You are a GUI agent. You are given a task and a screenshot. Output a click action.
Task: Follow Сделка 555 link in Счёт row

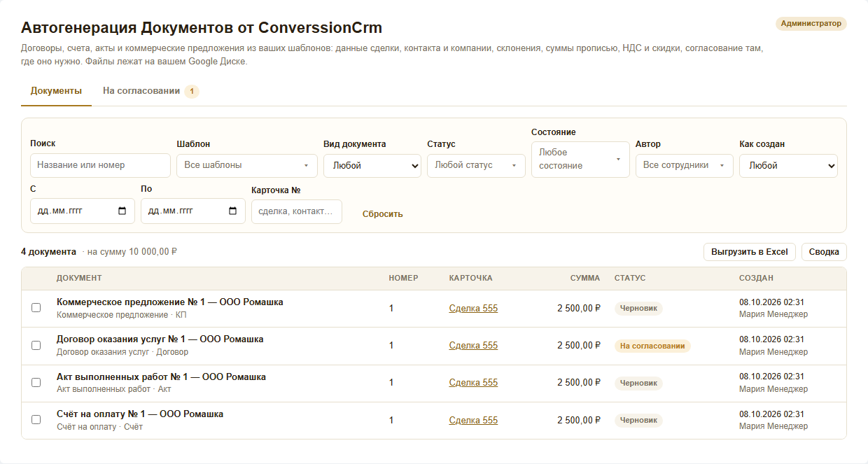click(473, 420)
